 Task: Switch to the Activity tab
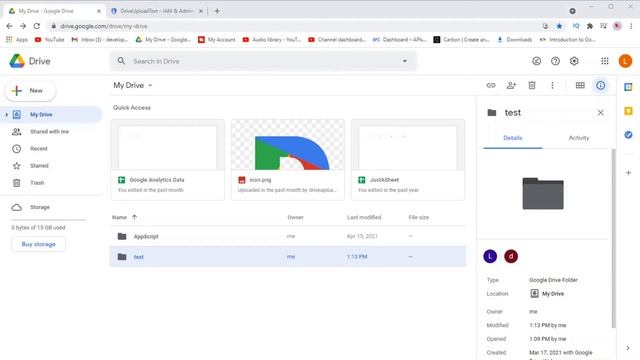pyautogui.click(x=579, y=138)
